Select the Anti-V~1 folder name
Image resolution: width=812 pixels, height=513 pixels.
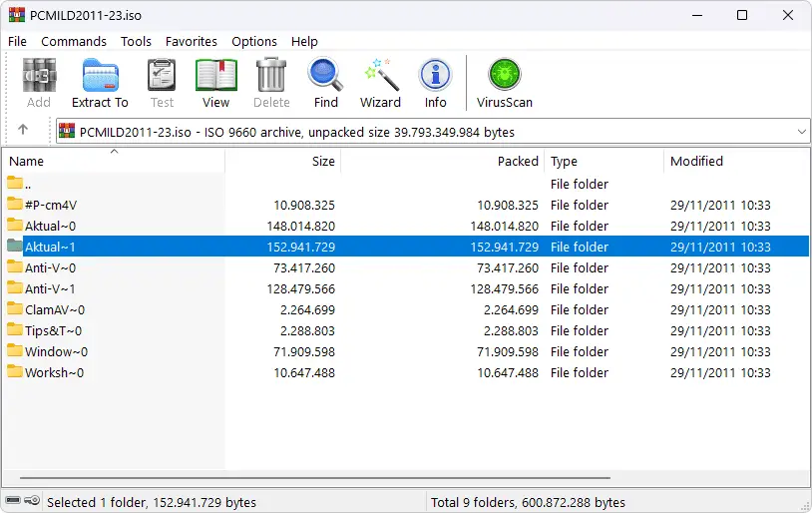coord(50,289)
